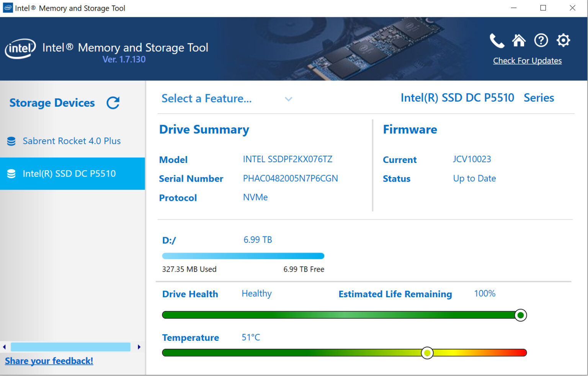Click the chevron next to Select a Feature
The image size is (588, 376).
click(288, 99)
